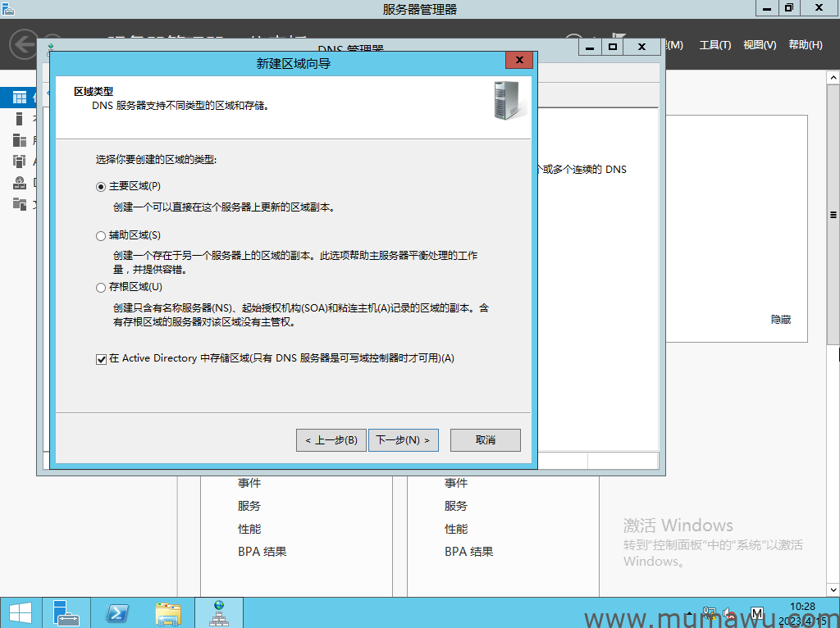Screen dimensions: 840x628
Task: Select the 主要区域 radio button
Action: (x=100, y=186)
